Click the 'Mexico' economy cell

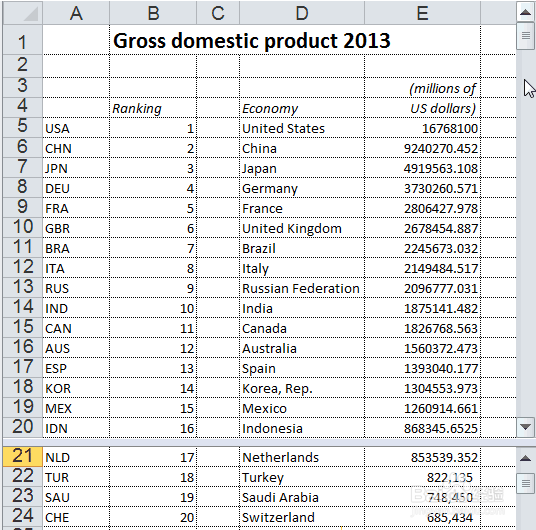302,408
